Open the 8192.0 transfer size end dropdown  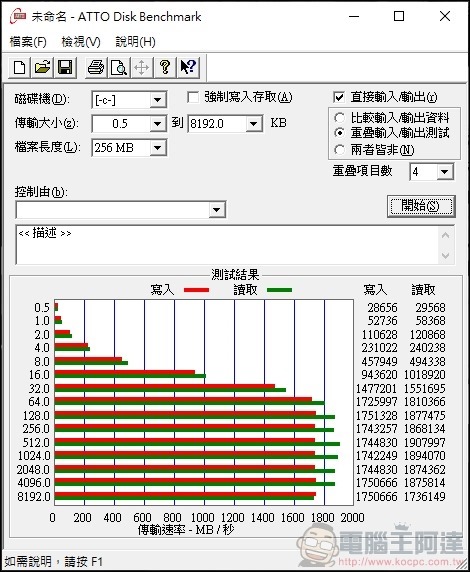[254, 124]
